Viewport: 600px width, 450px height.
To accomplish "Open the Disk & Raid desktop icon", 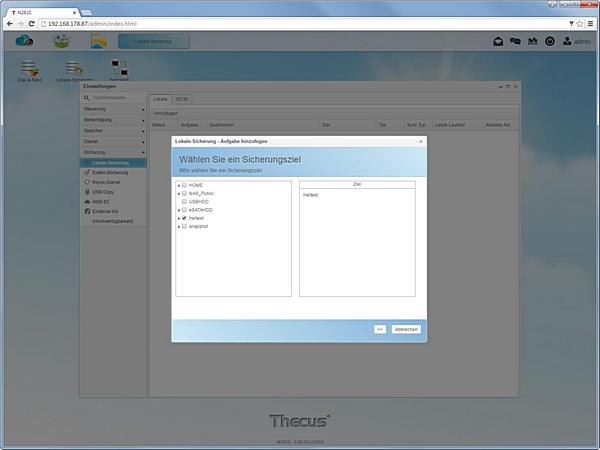I will point(29,68).
